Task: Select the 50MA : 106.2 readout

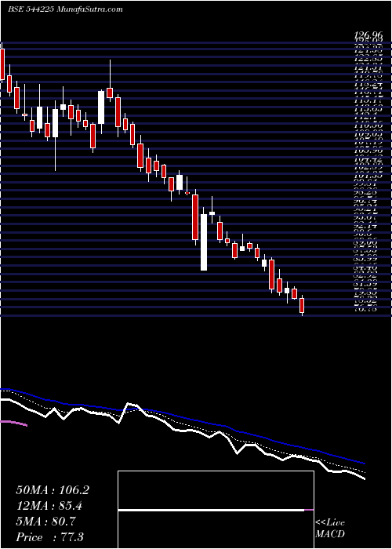Action: click(53, 490)
